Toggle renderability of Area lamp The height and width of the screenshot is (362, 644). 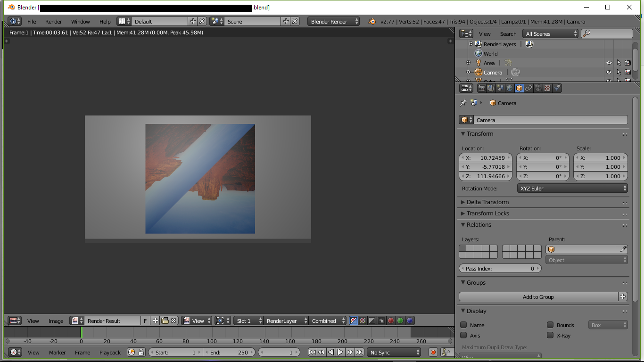(x=628, y=63)
